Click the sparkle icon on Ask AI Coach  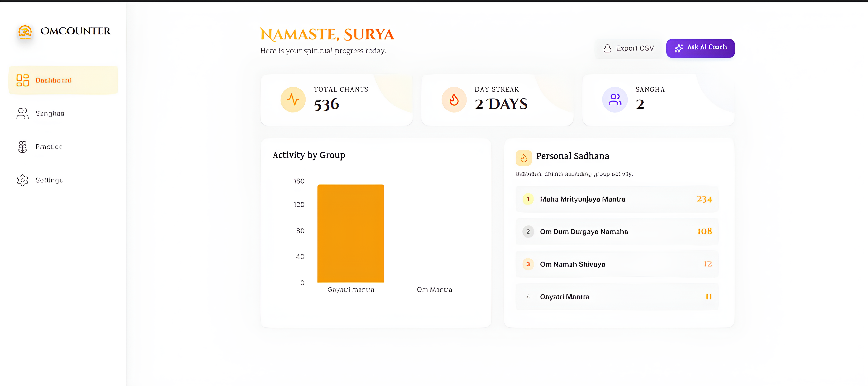click(x=678, y=48)
